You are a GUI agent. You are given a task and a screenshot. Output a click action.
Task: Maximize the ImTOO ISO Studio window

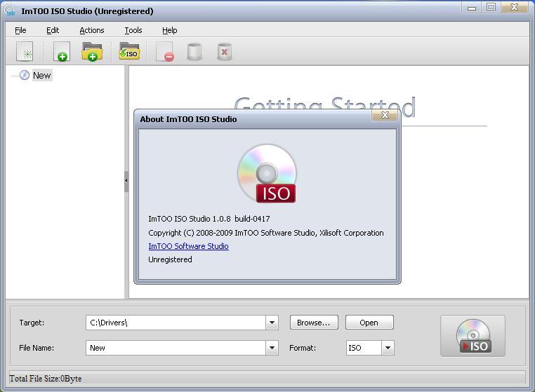(x=491, y=8)
